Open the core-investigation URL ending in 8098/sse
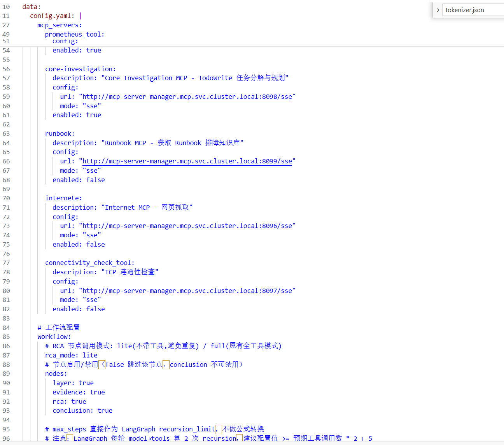The image size is (504, 445). 187,96
